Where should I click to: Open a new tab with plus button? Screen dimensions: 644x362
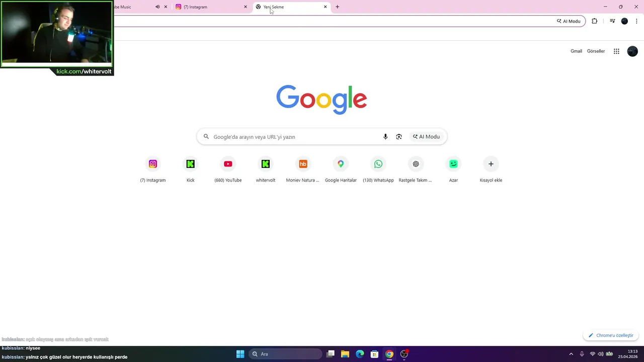click(337, 7)
